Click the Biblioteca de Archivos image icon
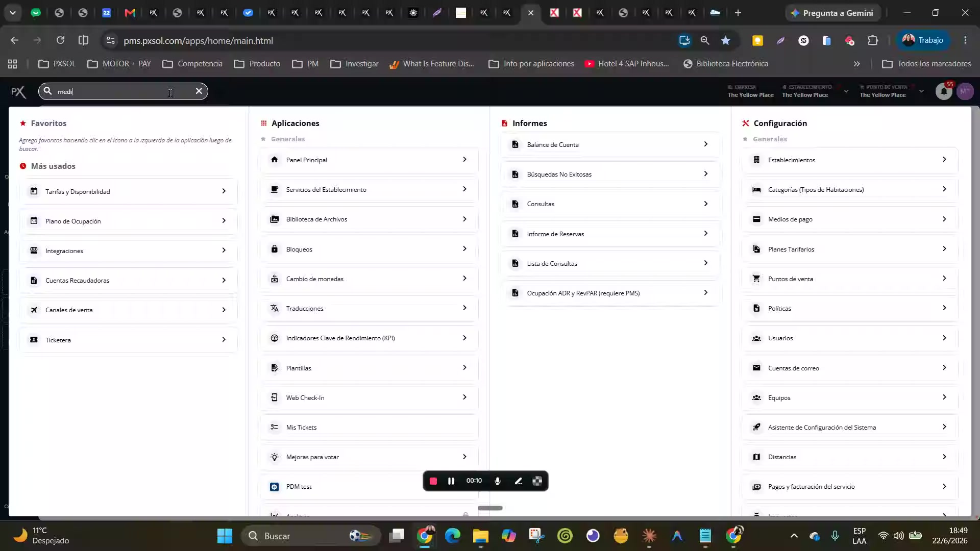 click(275, 219)
